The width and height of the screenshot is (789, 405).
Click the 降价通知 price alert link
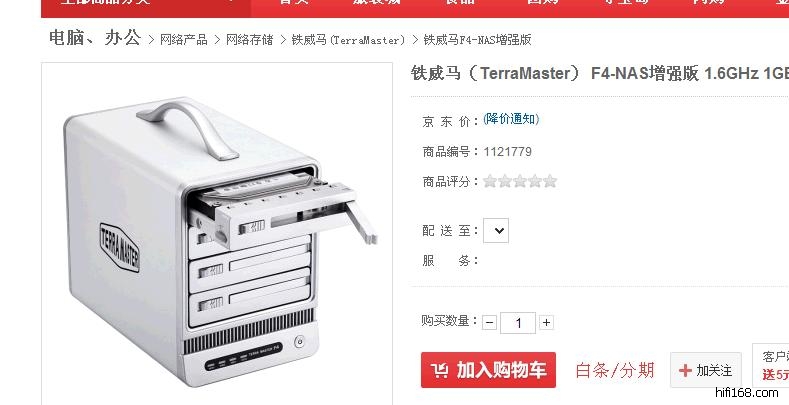tap(511, 119)
